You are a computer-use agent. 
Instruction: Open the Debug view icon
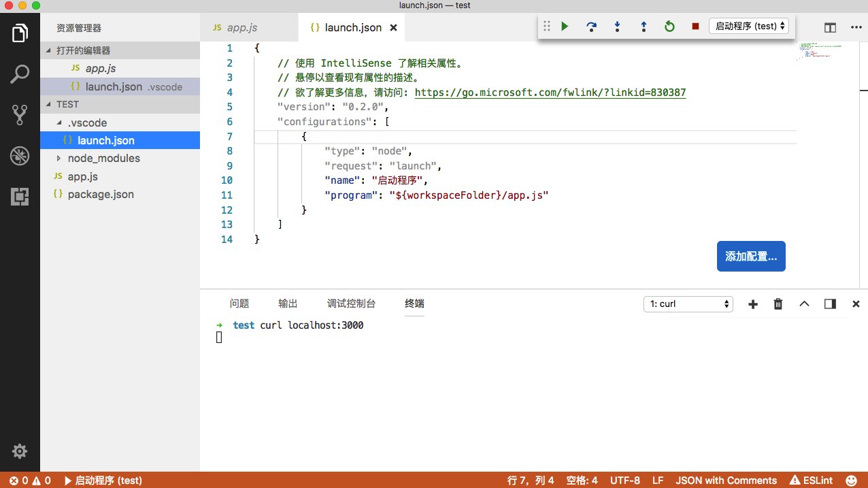coord(20,156)
